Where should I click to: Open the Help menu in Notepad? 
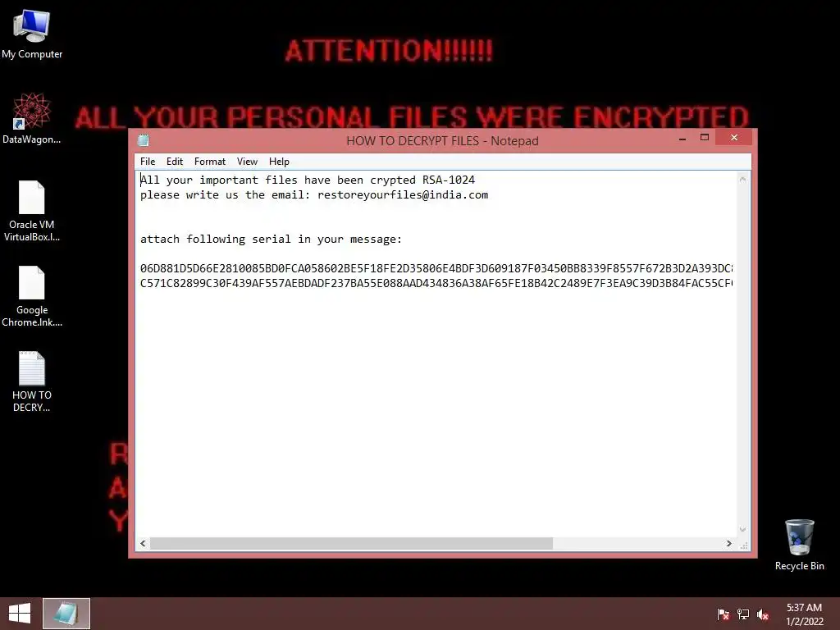279,162
